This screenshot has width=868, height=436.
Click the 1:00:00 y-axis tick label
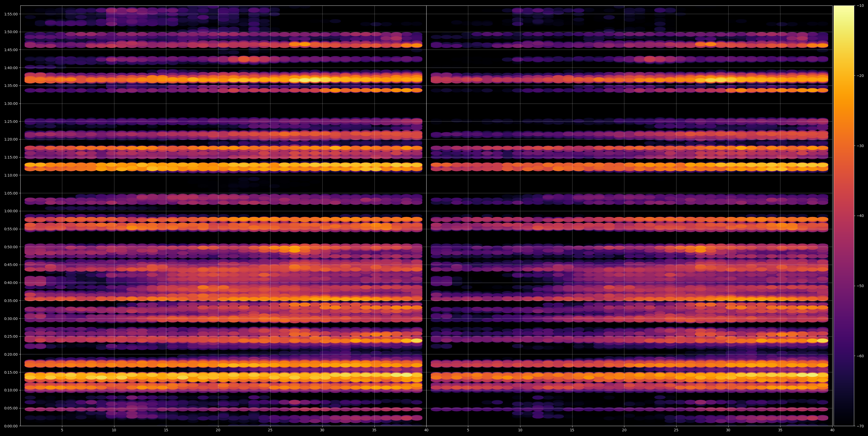click(11, 211)
